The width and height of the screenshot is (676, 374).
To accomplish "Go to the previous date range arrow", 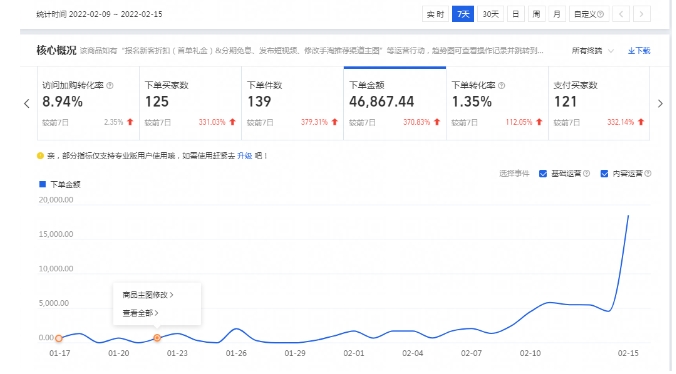I will pos(621,14).
